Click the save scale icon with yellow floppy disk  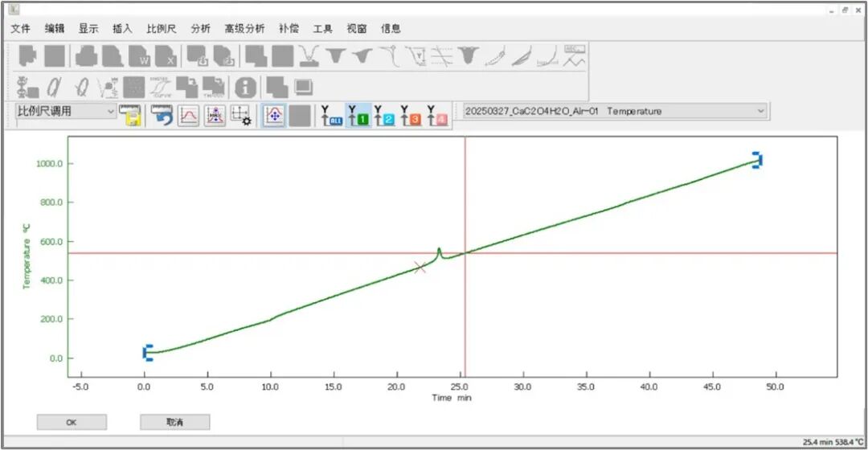[130, 116]
